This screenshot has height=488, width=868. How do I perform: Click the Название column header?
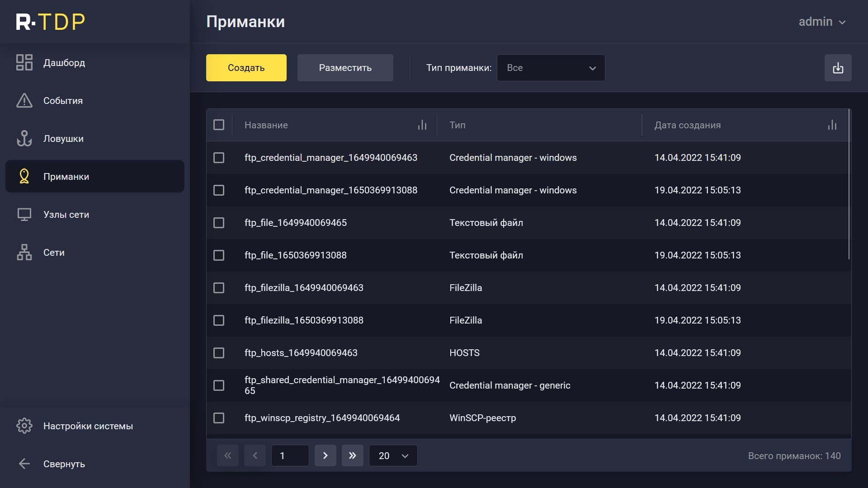coord(266,125)
